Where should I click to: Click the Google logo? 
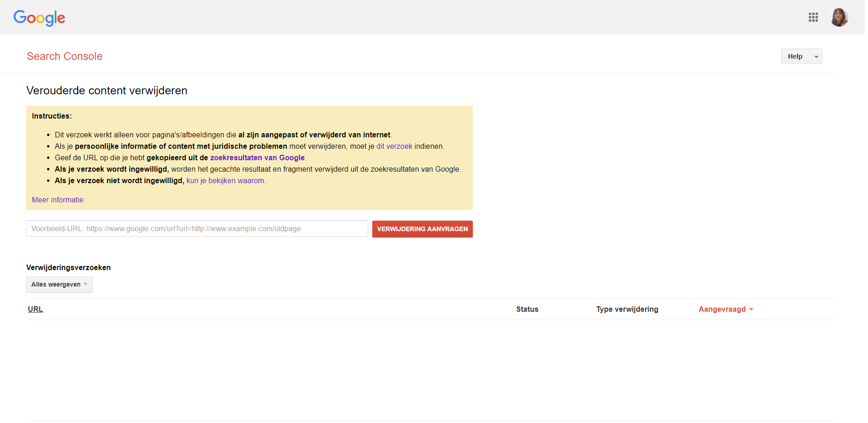click(x=39, y=18)
